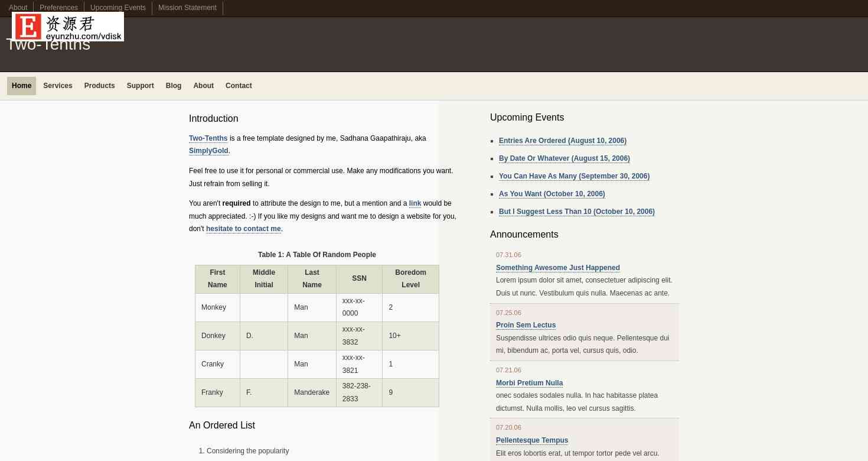Click middle initial 'D.' cell
The width and height of the screenshot is (868, 461).
click(x=264, y=336)
